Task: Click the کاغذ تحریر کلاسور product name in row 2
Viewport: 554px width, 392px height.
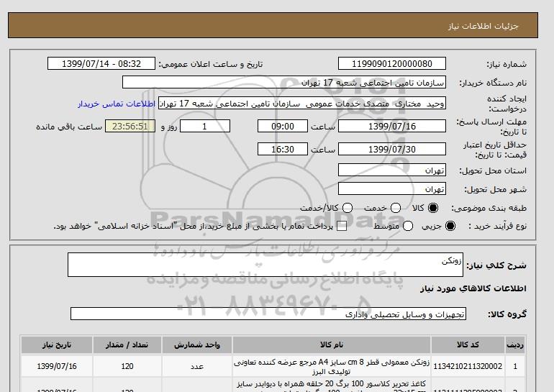Action: [332, 387]
